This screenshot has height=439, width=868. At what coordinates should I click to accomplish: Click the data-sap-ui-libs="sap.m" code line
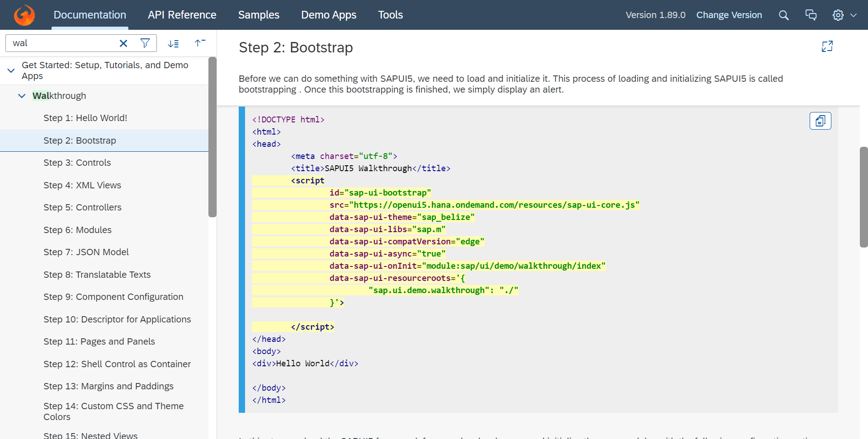[387, 229]
